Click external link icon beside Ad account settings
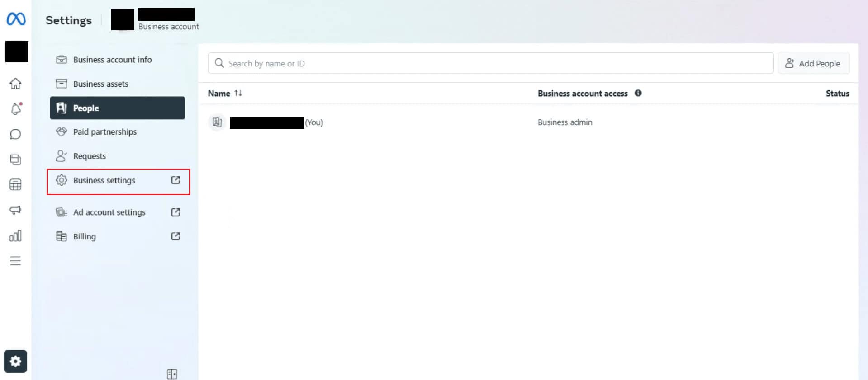Image resolution: width=868 pixels, height=380 pixels. [175, 212]
